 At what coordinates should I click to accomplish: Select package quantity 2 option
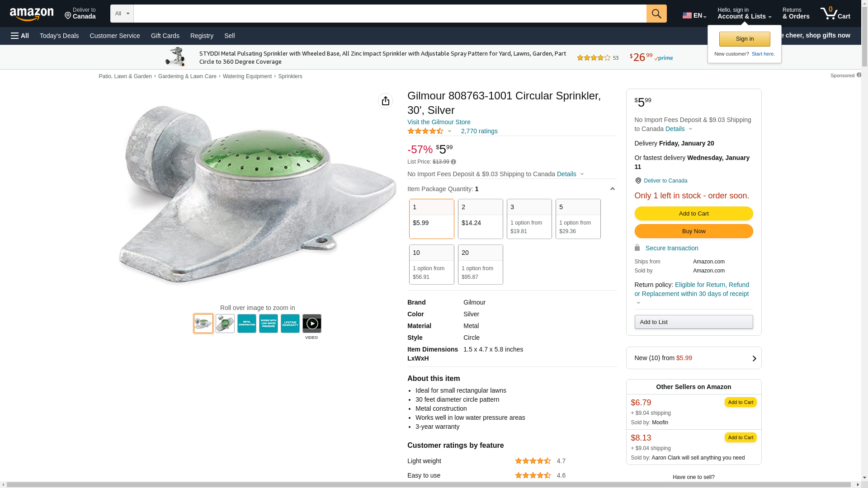[480, 219]
